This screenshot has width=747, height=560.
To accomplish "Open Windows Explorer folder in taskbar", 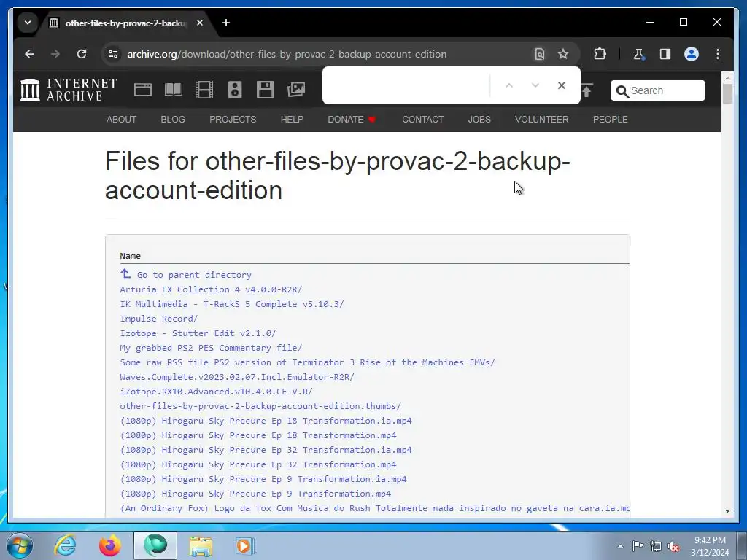I will click(x=201, y=545).
